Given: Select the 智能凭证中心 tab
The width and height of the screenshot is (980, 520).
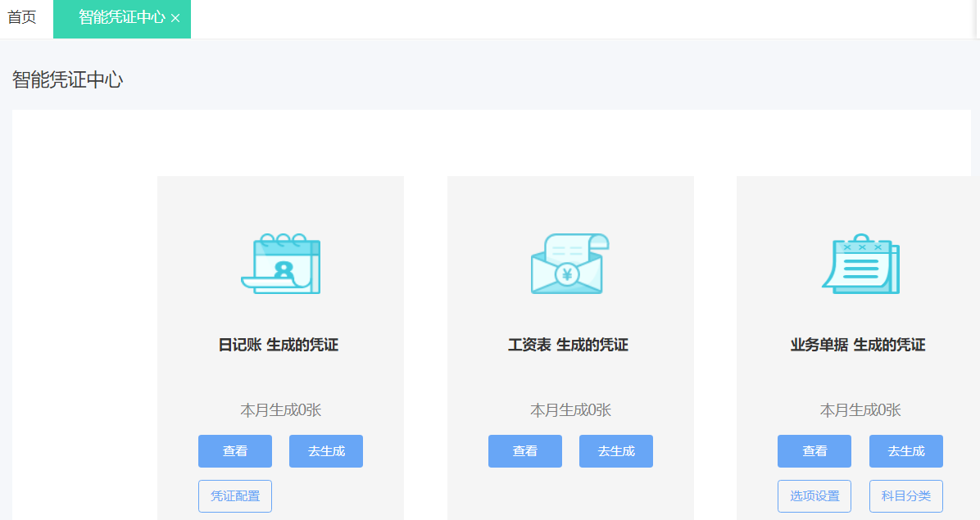Looking at the screenshot, I should pyautogui.click(x=115, y=18).
